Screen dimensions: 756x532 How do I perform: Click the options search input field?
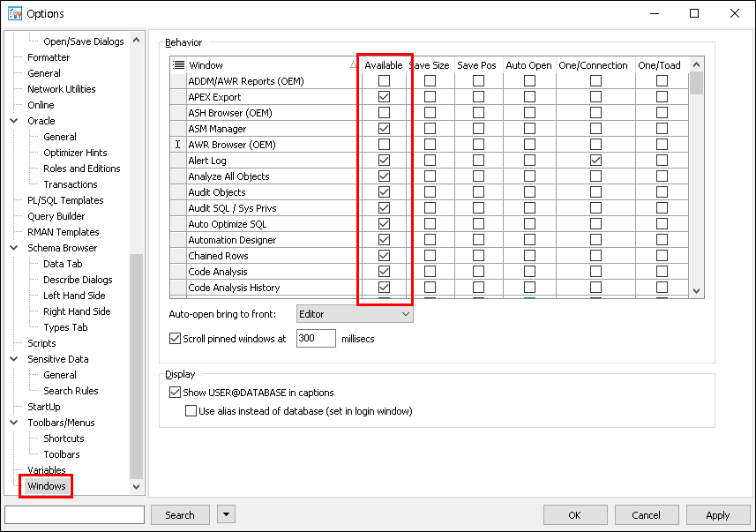point(75,514)
